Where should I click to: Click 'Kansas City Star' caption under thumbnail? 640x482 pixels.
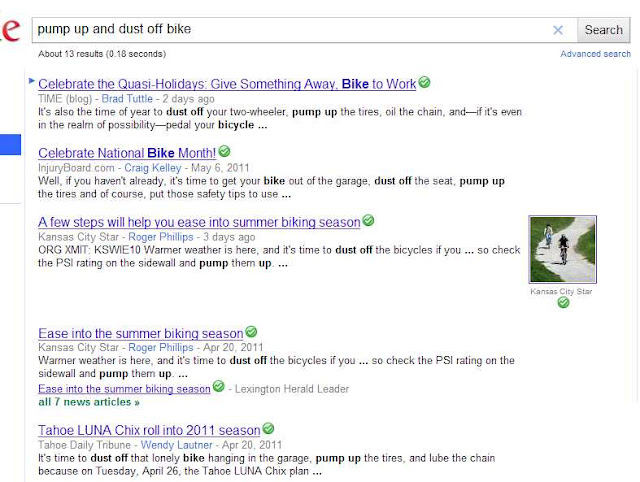click(x=561, y=291)
